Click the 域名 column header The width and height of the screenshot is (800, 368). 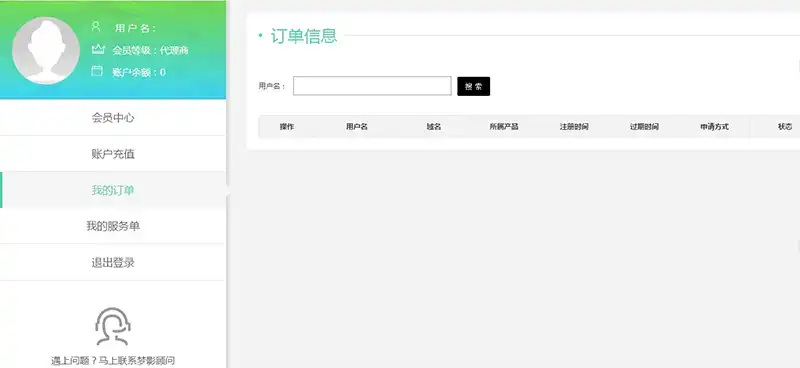(434, 127)
